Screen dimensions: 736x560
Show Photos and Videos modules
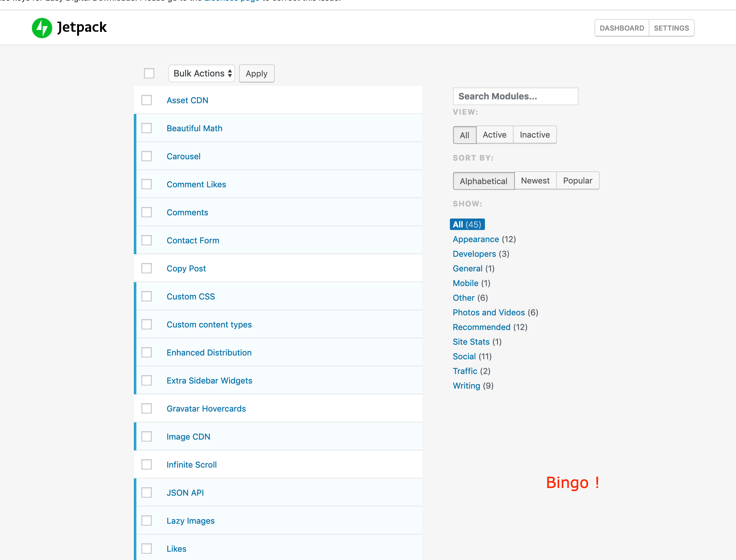tap(489, 312)
